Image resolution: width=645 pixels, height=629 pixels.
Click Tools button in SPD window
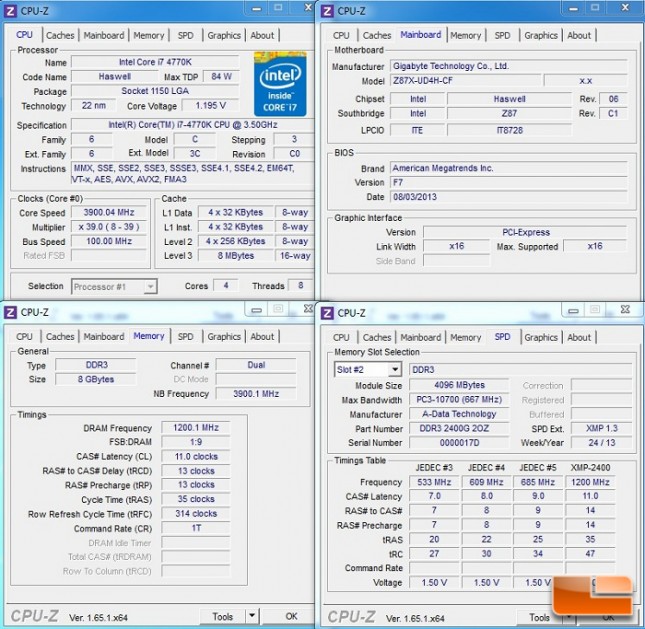coord(539,617)
